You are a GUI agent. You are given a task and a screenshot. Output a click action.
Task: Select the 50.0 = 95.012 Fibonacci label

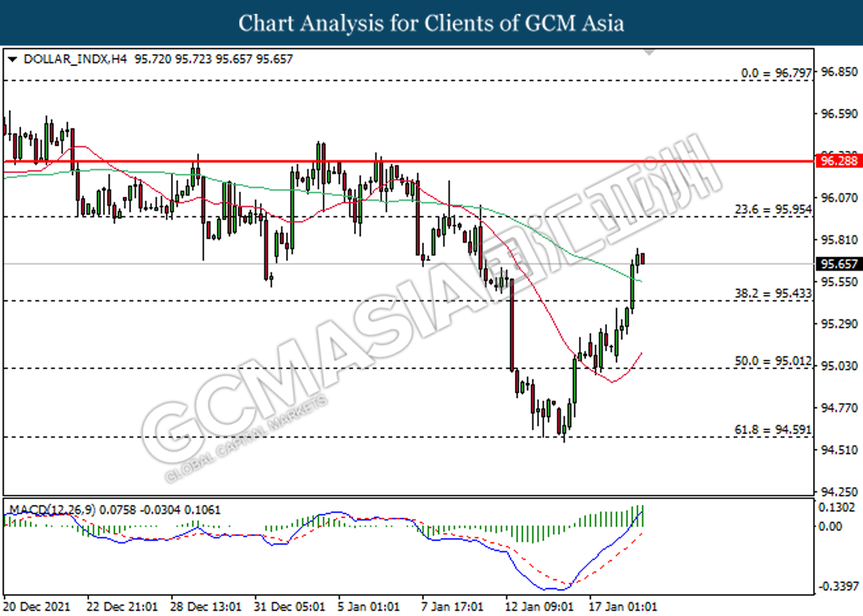coord(773,361)
